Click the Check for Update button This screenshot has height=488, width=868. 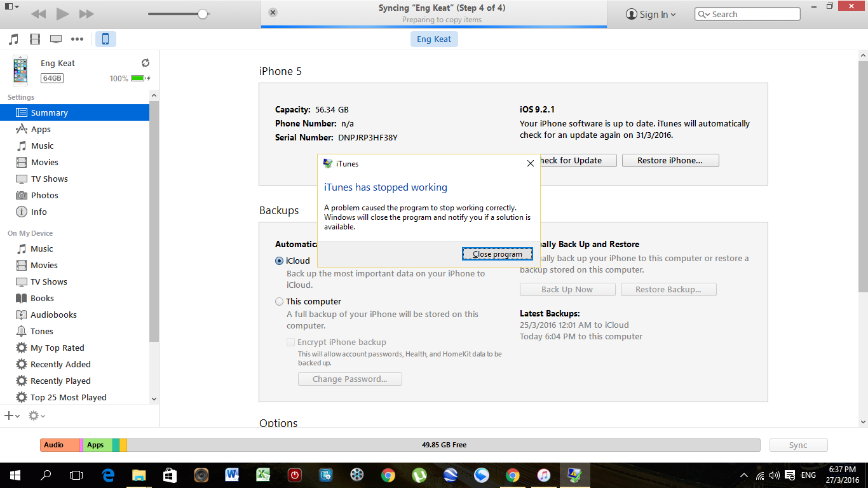[578, 161]
